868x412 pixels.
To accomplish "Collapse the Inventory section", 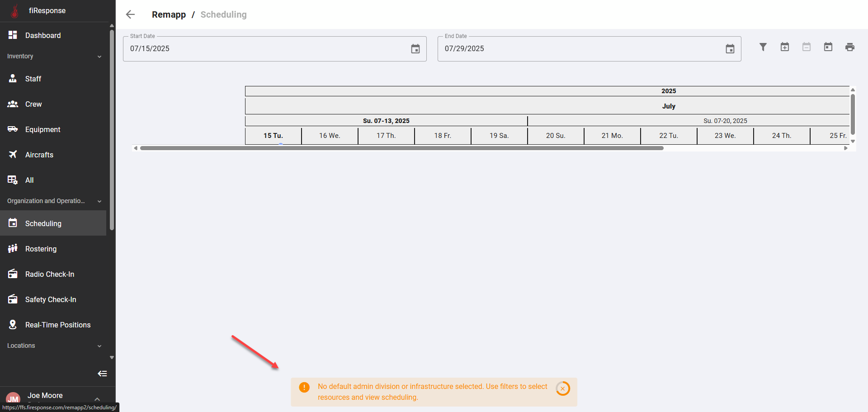I will 99,57.
